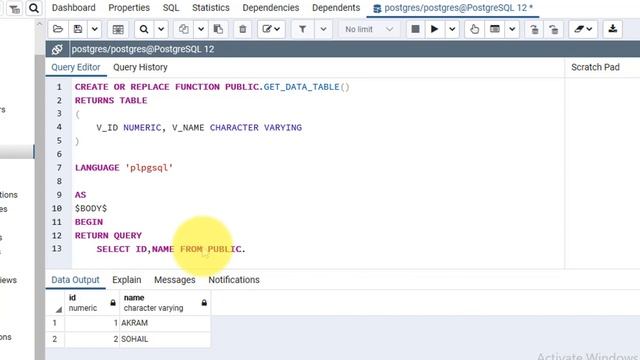Click the V_NAME CHARACTER VARYING text
This screenshot has width=640, height=360.
(237, 127)
